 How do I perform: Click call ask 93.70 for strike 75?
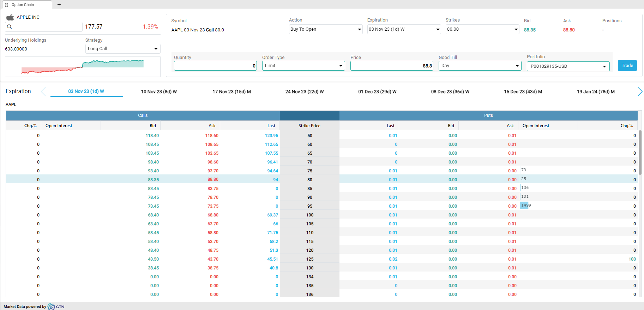coord(213,171)
